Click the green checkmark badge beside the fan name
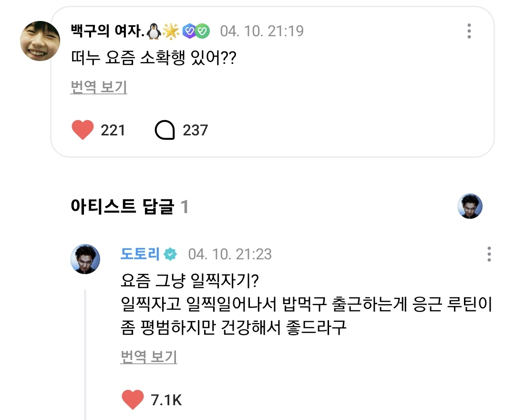 pos(203,31)
